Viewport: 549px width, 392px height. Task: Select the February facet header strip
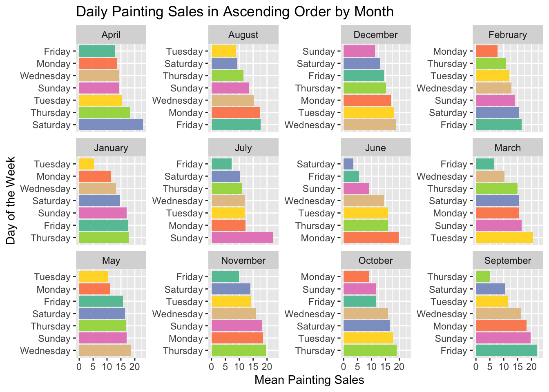(x=508, y=35)
